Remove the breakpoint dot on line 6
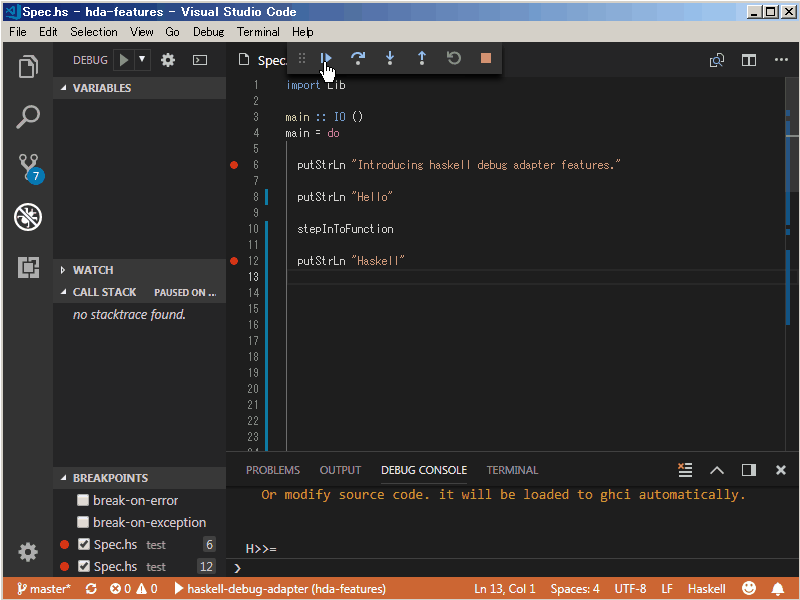Image resolution: width=800 pixels, height=600 pixels. (234, 165)
